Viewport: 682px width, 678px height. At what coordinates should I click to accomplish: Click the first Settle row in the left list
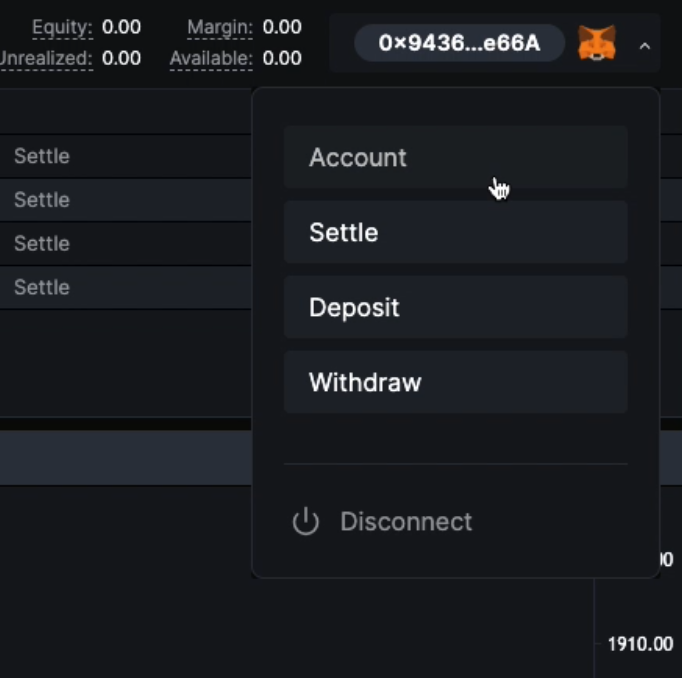[42, 156]
